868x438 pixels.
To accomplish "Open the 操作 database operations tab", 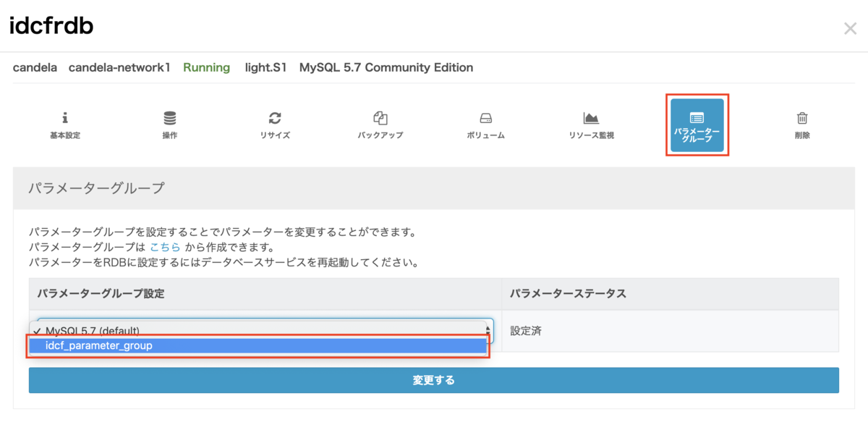I will (170, 125).
